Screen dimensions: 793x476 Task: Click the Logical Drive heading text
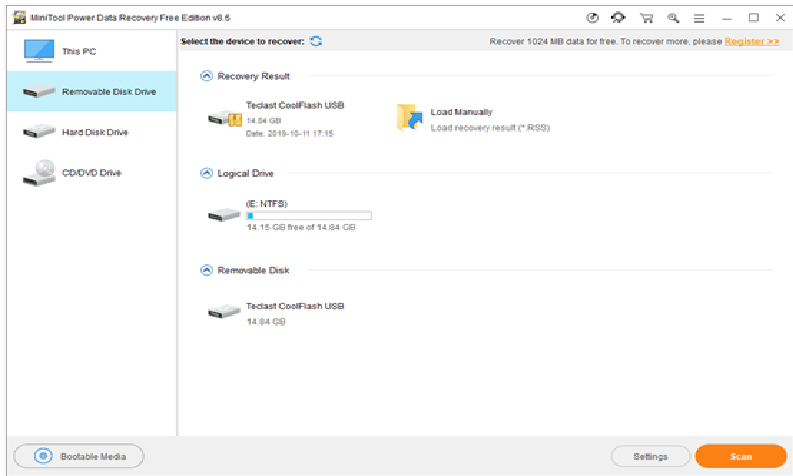tap(245, 174)
